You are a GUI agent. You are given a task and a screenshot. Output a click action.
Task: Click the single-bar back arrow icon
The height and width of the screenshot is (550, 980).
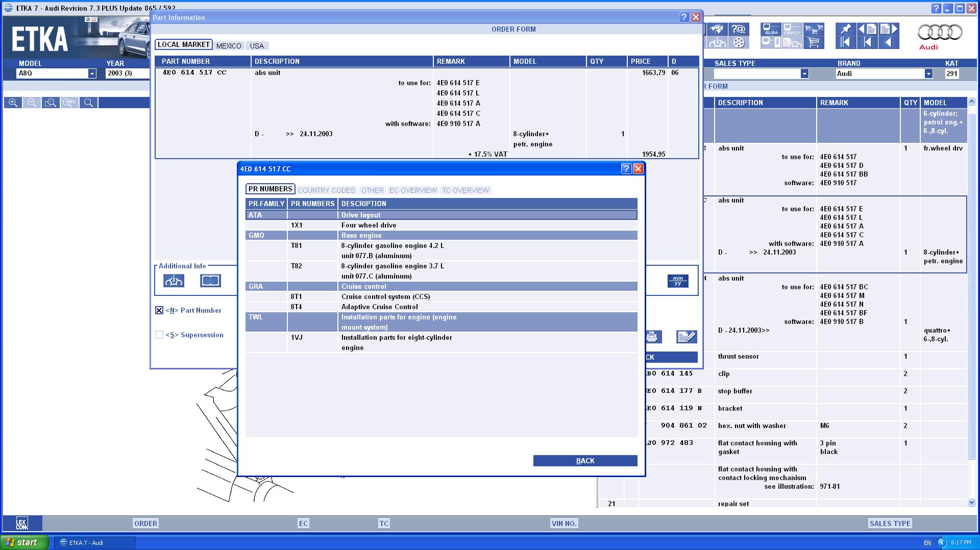(867, 43)
